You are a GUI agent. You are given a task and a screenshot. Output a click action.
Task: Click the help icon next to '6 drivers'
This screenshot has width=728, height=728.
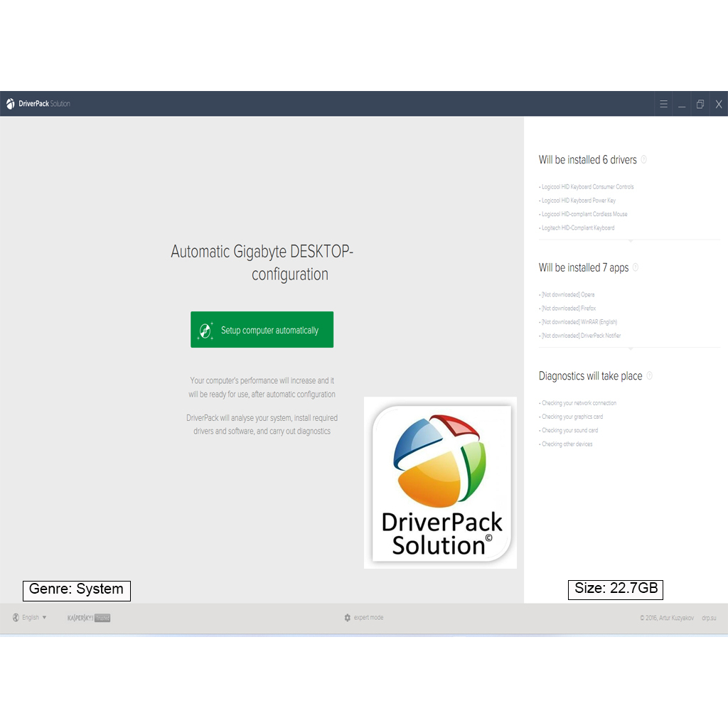[644, 160]
